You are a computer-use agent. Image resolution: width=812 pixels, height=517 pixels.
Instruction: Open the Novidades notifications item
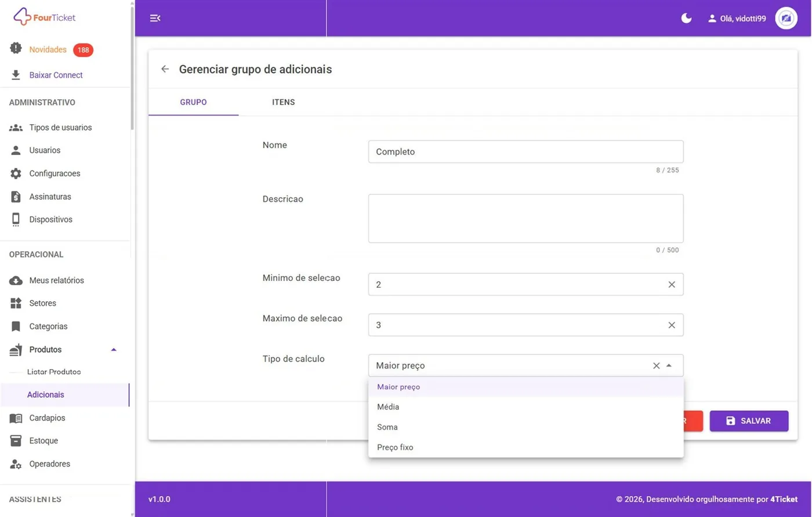48,50
